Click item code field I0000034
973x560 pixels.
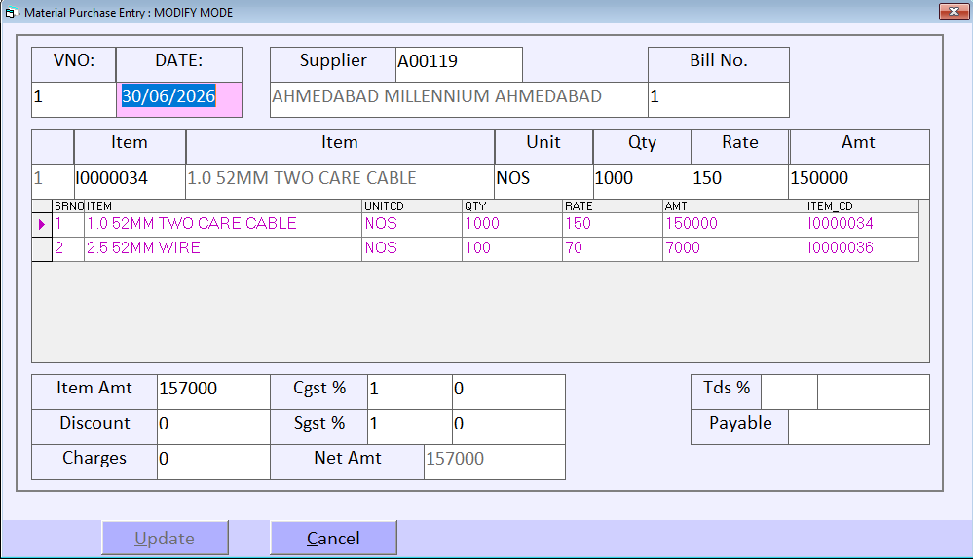(x=130, y=181)
